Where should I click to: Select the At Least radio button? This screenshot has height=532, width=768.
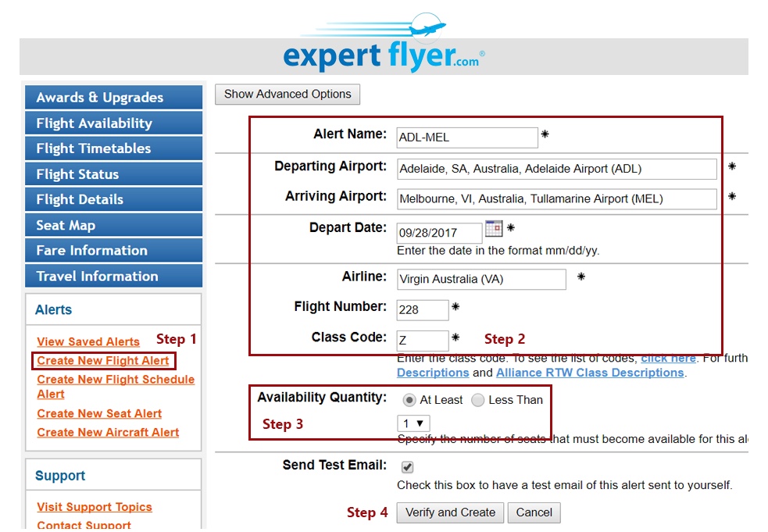(409, 400)
